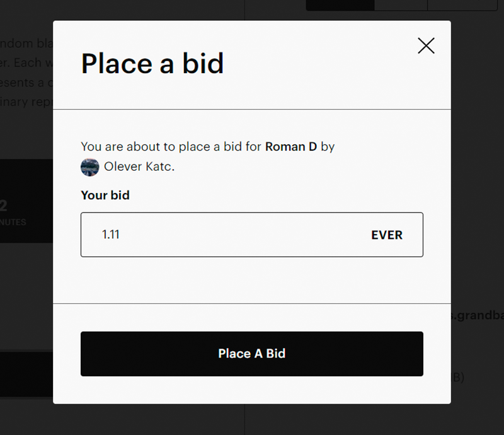
Task: Click the dimmed description text at left
Action: (x=26, y=72)
